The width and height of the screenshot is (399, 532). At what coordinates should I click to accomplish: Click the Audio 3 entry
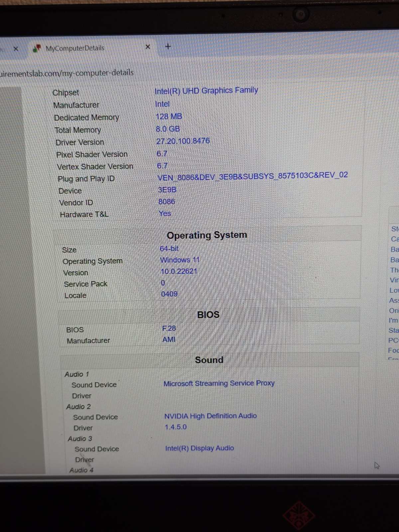tap(80, 439)
